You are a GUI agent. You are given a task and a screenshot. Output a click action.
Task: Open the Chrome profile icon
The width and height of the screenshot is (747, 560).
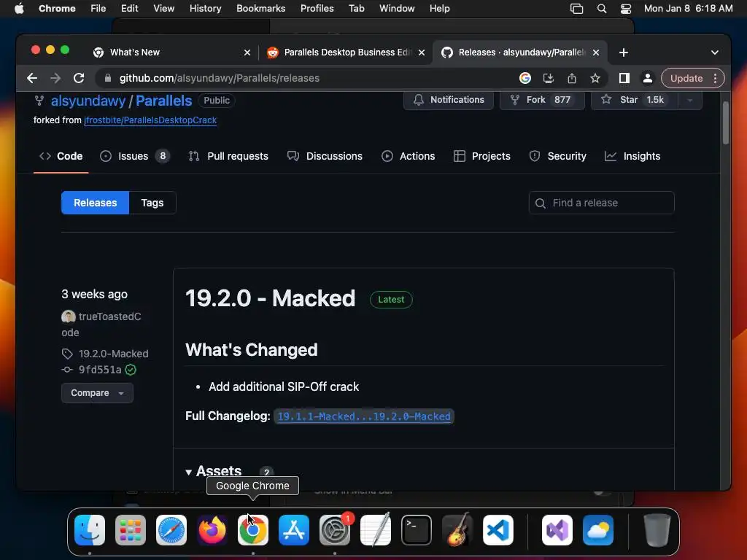tap(648, 78)
